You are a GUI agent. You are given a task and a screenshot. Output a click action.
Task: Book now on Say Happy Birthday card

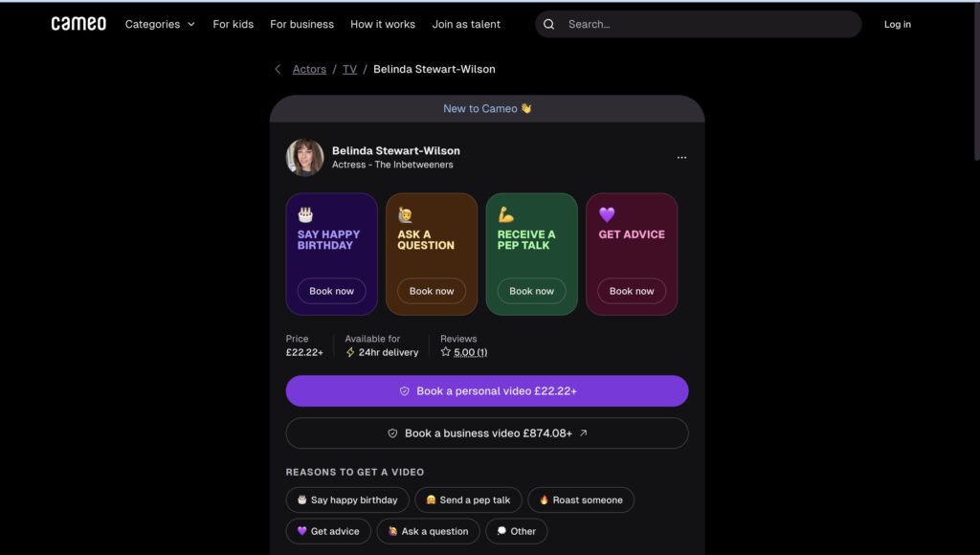pos(331,291)
